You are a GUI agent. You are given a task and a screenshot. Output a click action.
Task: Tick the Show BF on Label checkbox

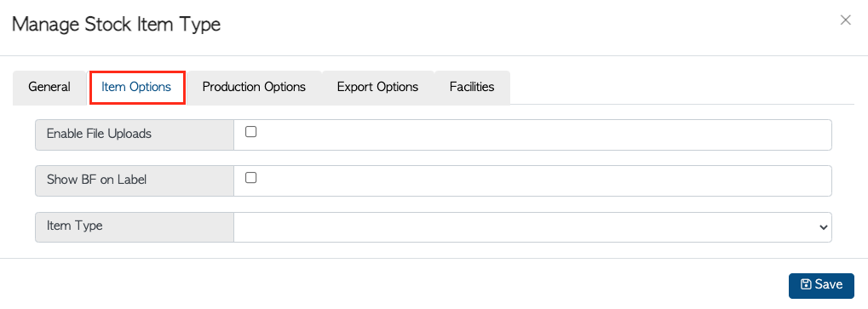click(250, 177)
